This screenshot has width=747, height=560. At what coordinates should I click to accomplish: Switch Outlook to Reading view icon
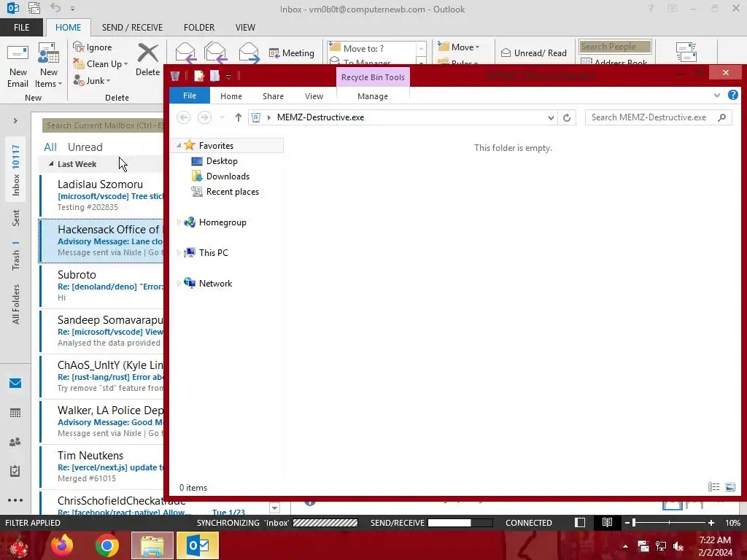[607, 523]
